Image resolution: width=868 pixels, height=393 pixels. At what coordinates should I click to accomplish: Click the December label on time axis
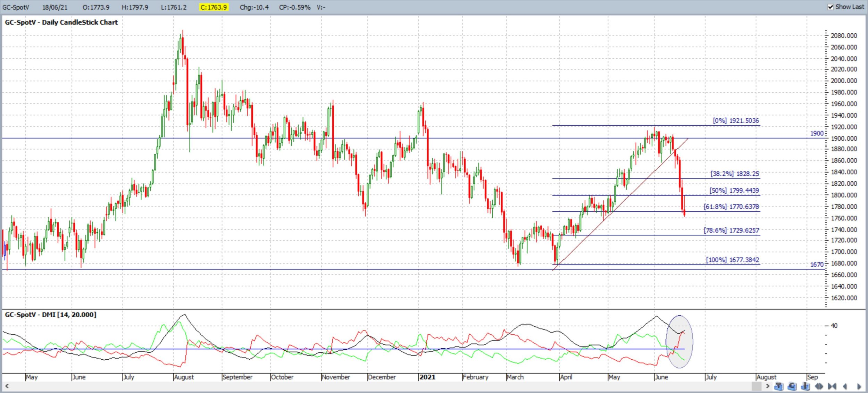pos(382,377)
